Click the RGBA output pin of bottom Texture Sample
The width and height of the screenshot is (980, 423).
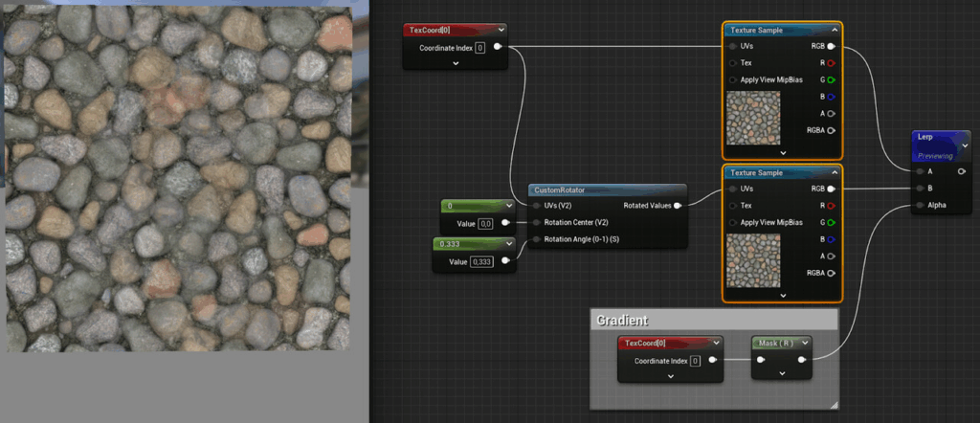click(831, 273)
